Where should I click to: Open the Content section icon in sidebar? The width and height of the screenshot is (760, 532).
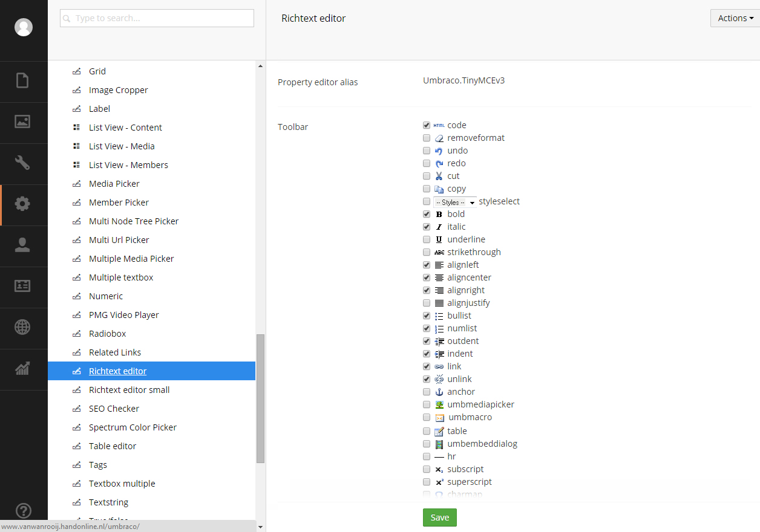(x=22, y=80)
